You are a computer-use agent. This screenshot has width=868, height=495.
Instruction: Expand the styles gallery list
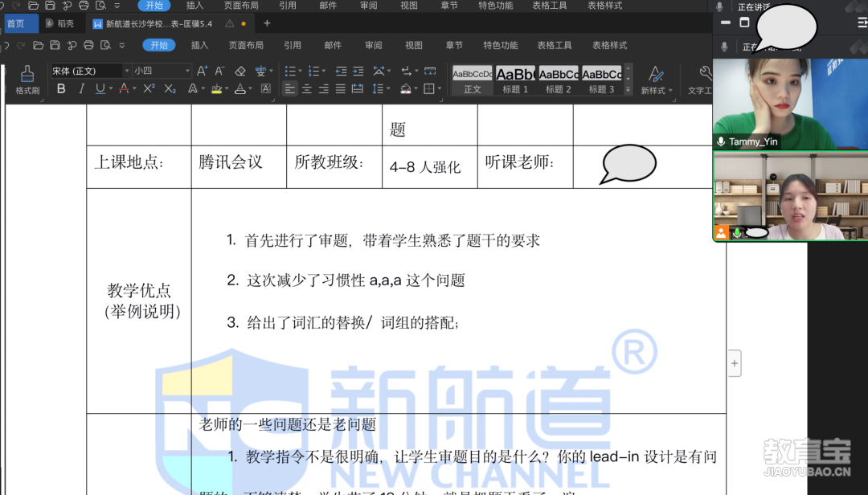click(628, 90)
